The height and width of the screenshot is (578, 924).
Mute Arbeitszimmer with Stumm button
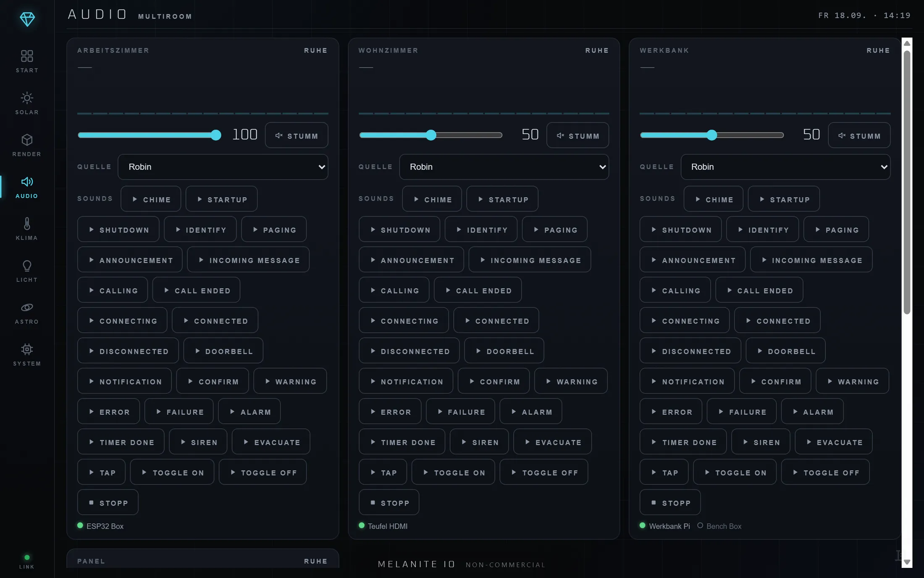tap(297, 135)
